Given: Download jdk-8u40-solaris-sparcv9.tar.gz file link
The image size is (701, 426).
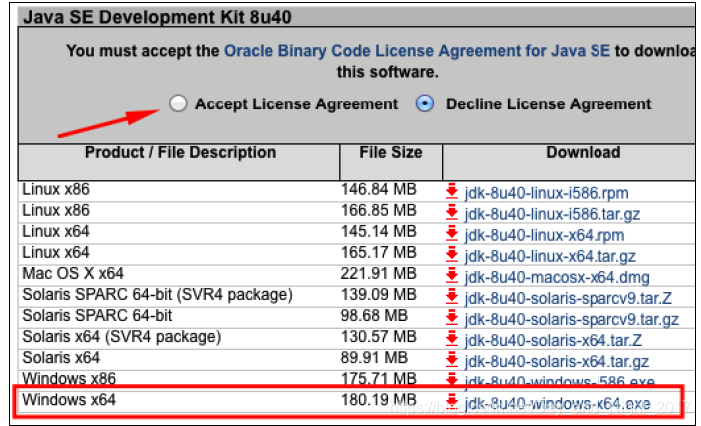Looking at the screenshot, I should tap(571, 319).
